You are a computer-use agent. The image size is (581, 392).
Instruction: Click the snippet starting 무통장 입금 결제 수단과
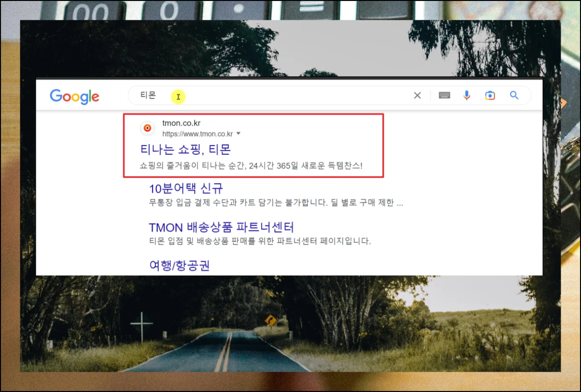(x=276, y=202)
